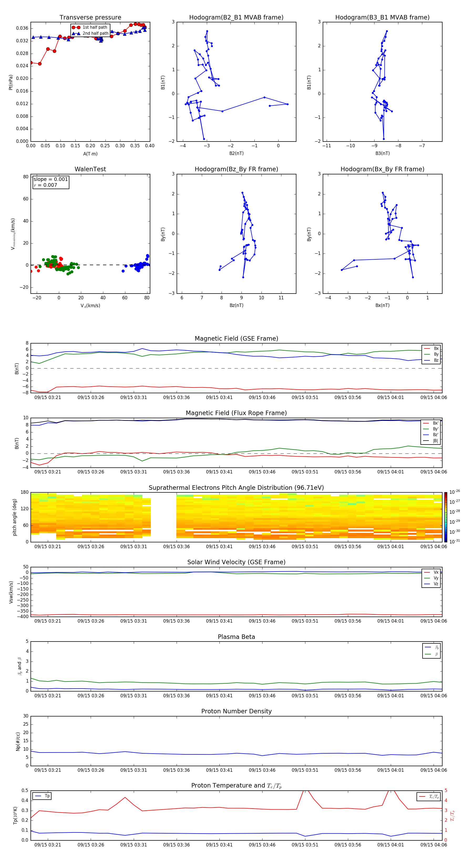The image size is (473, 868).
Task: Select the β legend entry in Plasma Beta
Action: 431,654
